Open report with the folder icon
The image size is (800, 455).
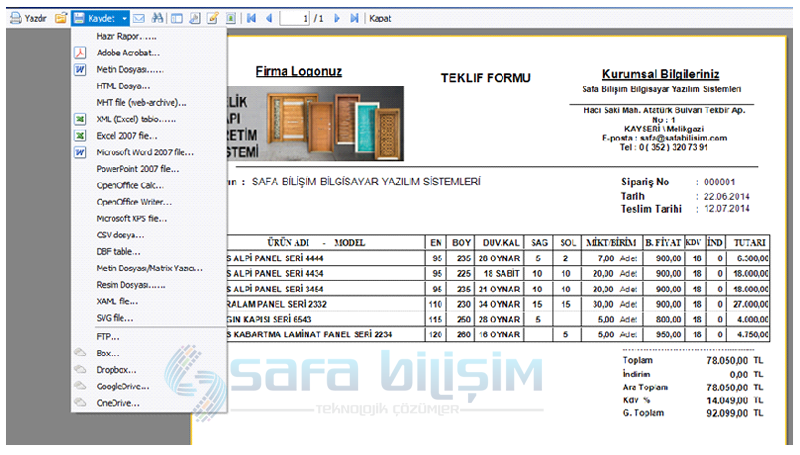click(x=60, y=18)
